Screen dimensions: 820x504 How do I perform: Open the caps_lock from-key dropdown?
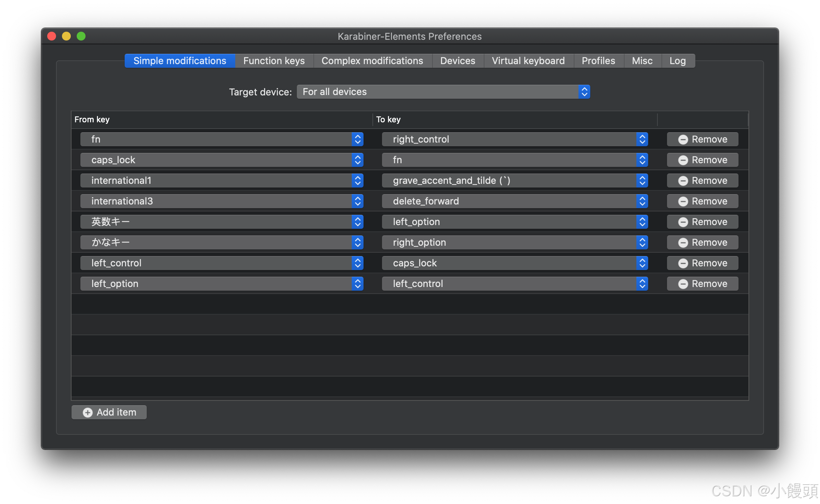[222, 160]
